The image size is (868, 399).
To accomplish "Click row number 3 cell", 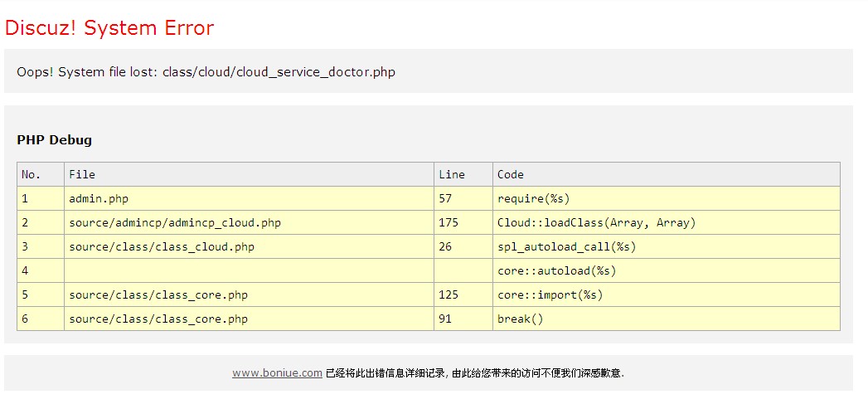I will [x=41, y=246].
